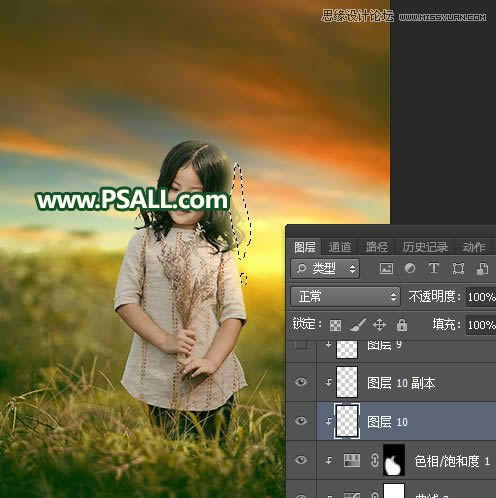Show hidden layer 图层 9
This screenshot has width=496, height=498.
pos(301,345)
